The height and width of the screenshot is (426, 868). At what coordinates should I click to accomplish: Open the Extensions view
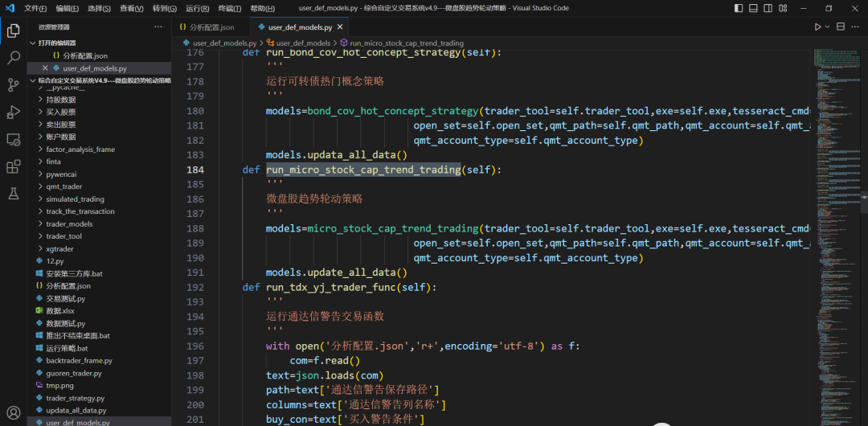(x=14, y=166)
